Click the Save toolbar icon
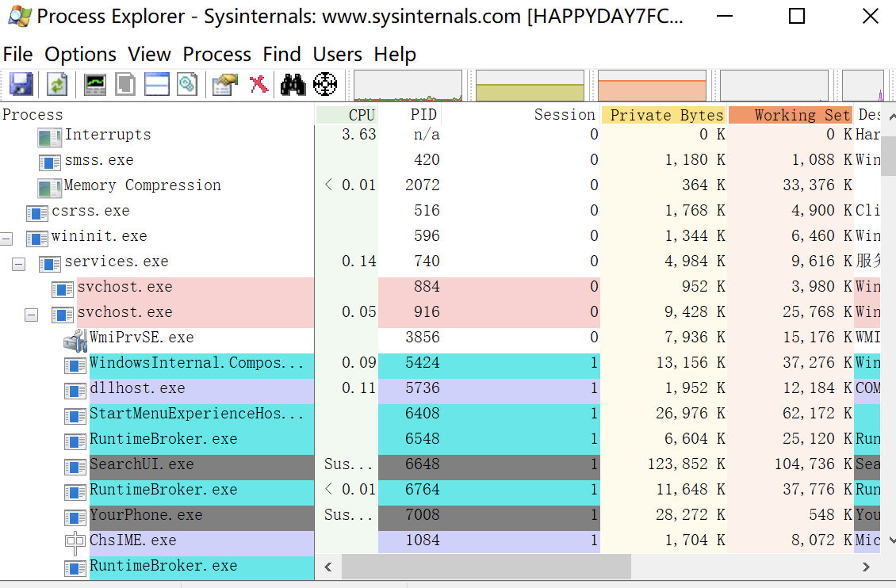Viewport: 896px width, 588px height. point(21,85)
